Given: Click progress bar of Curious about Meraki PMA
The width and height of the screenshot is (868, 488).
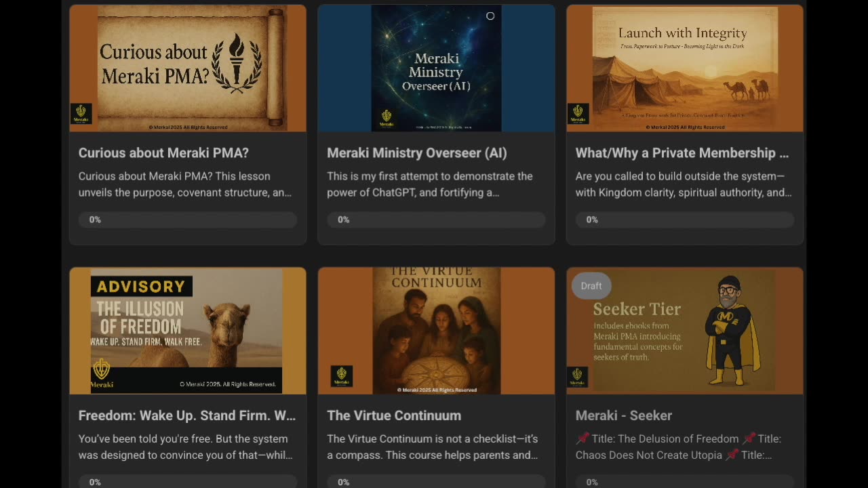Looking at the screenshot, I should point(188,220).
